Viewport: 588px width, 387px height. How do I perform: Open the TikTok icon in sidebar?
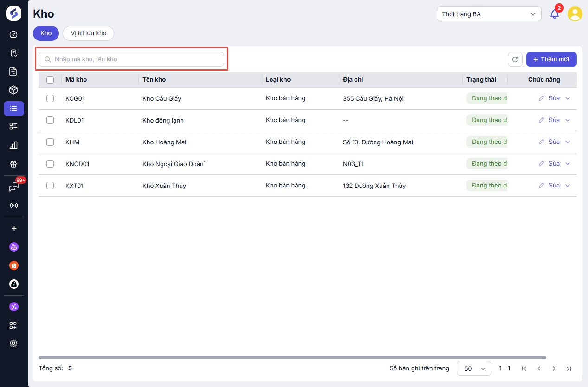[x=14, y=284]
